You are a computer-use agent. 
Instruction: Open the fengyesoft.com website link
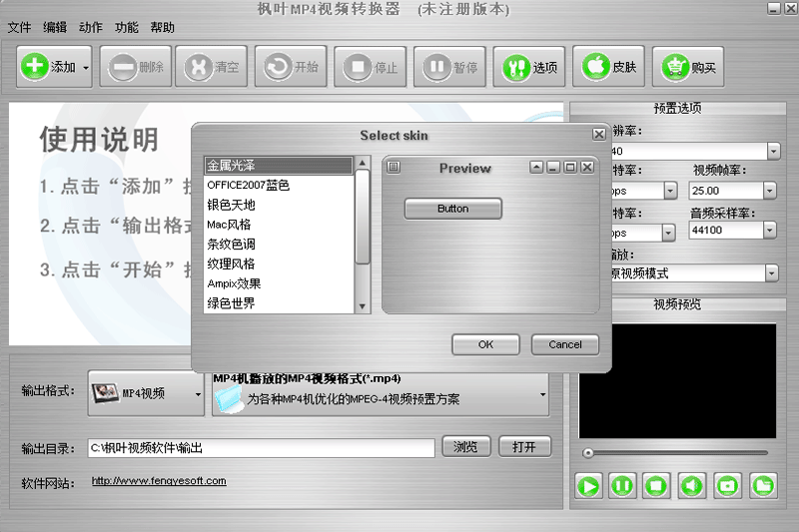coord(159,481)
